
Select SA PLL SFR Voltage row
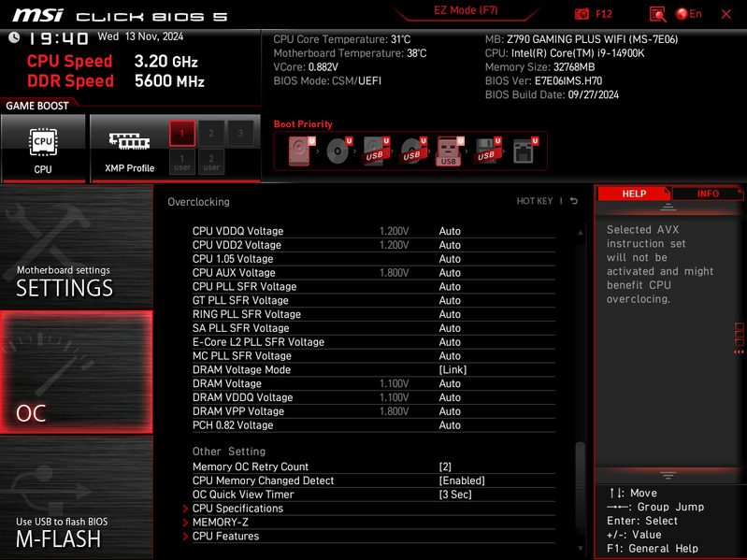(374, 327)
